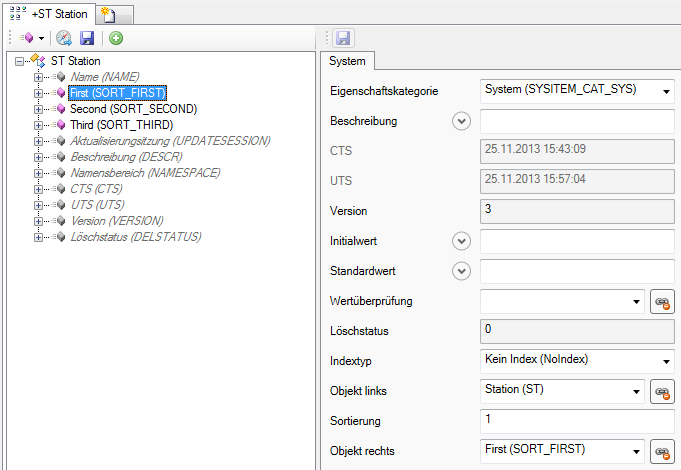Click link button beside Wertüberprüfung field

tap(661, 301)
